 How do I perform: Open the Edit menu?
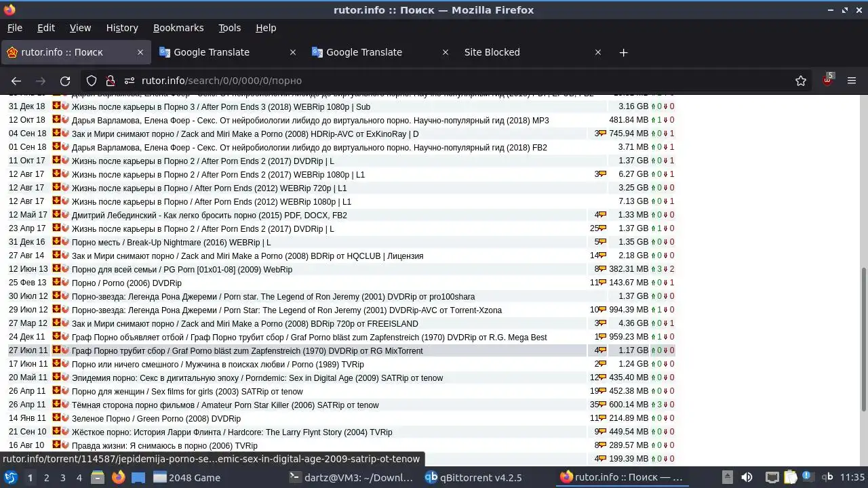coord(46,28)
